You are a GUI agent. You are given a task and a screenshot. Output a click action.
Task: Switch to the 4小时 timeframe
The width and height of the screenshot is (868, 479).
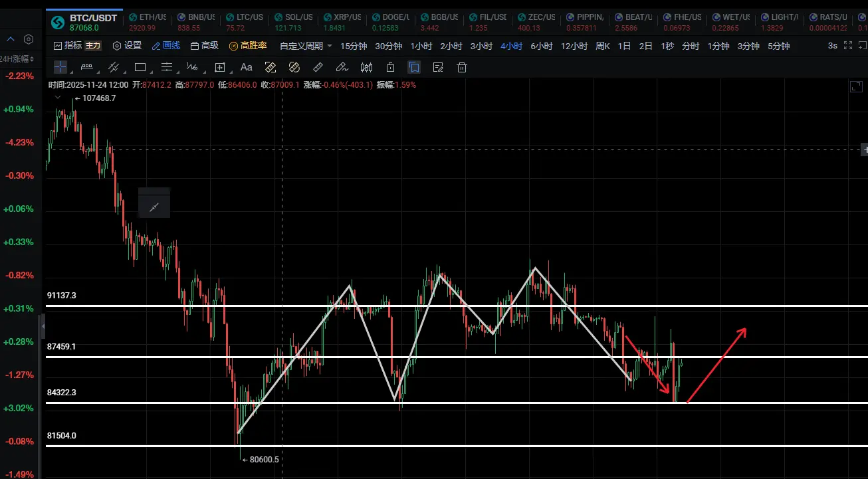click(512, 46)
